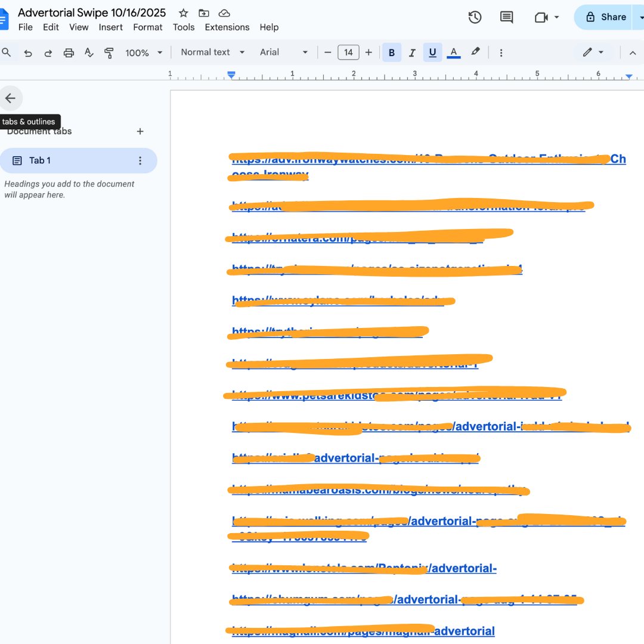Open the toolbar more options menu
Screen dimensions: 644x644
tap(501, 52)
